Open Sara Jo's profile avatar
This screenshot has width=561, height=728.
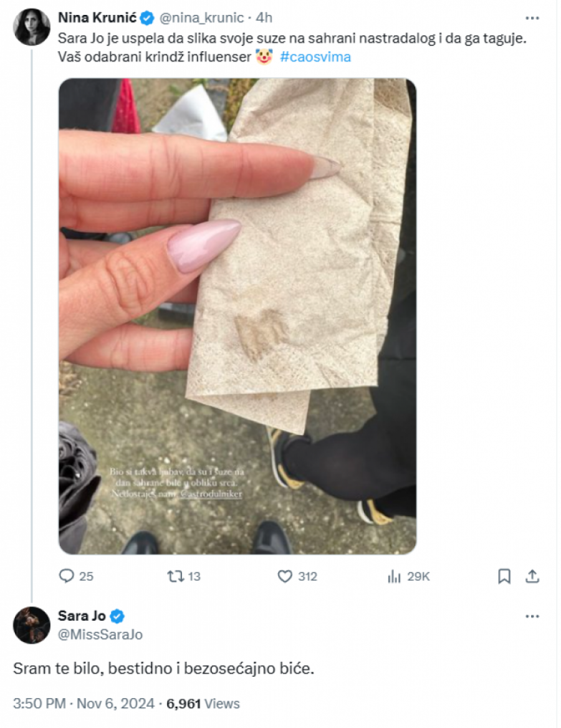(x=32, y=625)
